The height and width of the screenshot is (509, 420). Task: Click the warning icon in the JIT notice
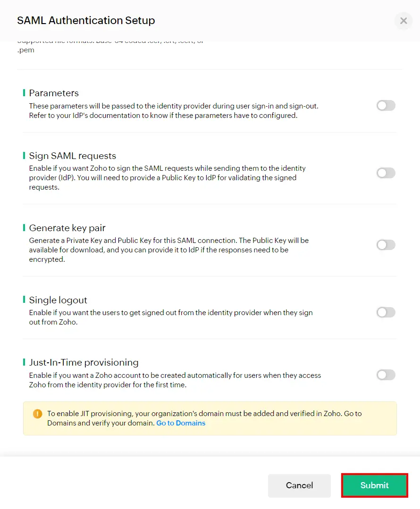[37, 414]
